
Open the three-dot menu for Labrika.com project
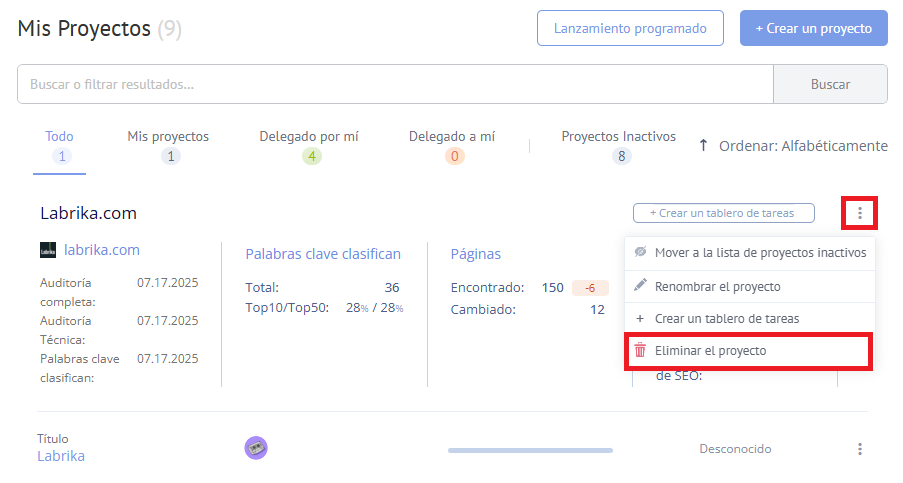click(x=859, y=214)
